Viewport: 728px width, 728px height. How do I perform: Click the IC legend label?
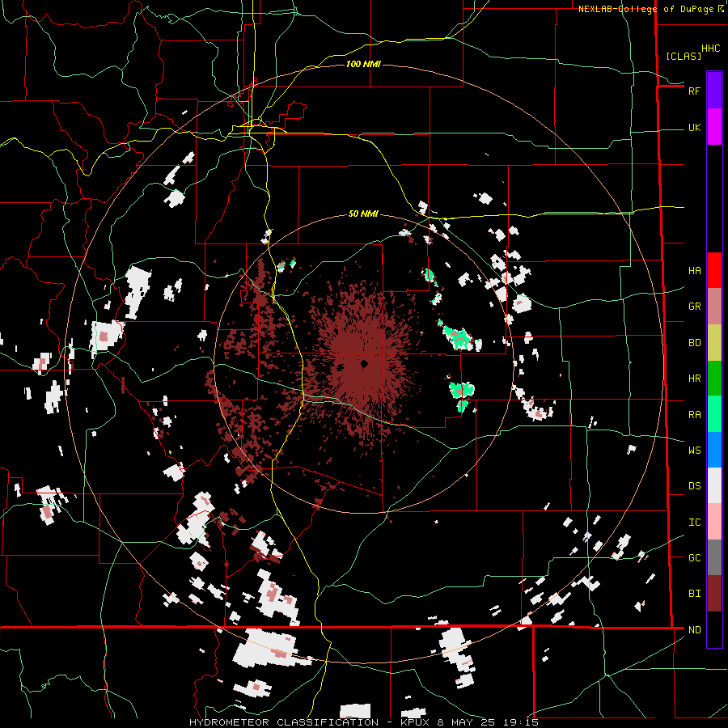(x=694, y=523)
